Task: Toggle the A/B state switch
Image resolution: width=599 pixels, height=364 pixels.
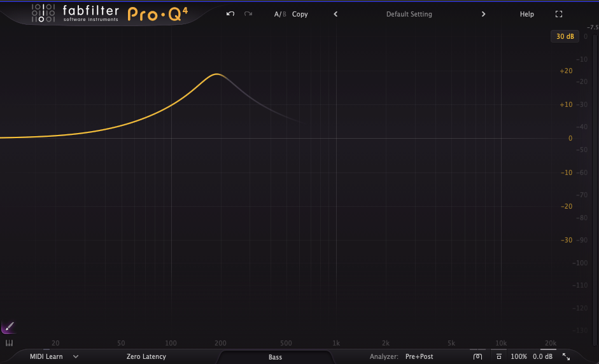Action: tap(280, 14)
